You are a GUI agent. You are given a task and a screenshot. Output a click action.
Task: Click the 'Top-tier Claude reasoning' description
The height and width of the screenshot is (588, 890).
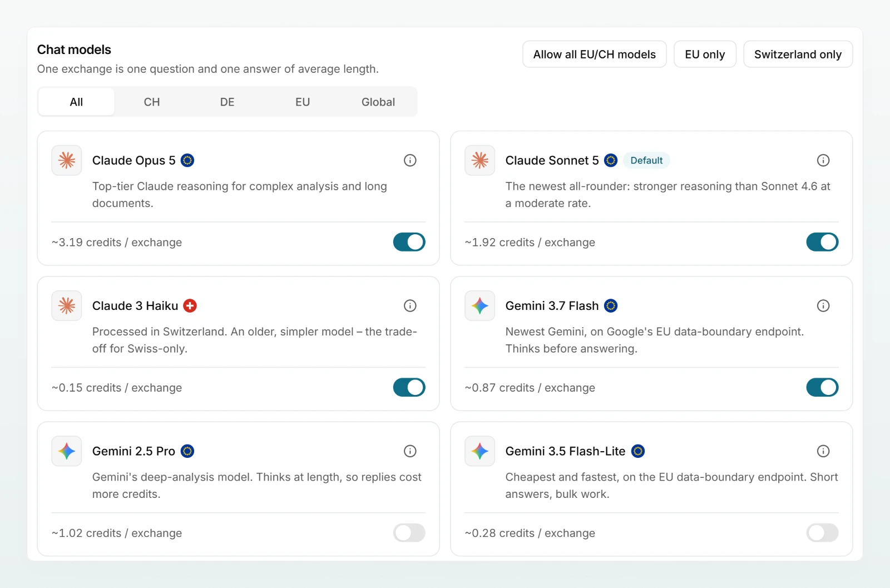click(x=240, y=195)
